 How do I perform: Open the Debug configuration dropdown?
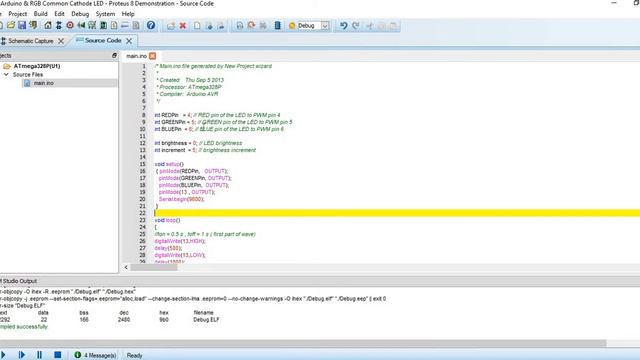[x=325, y=26]
